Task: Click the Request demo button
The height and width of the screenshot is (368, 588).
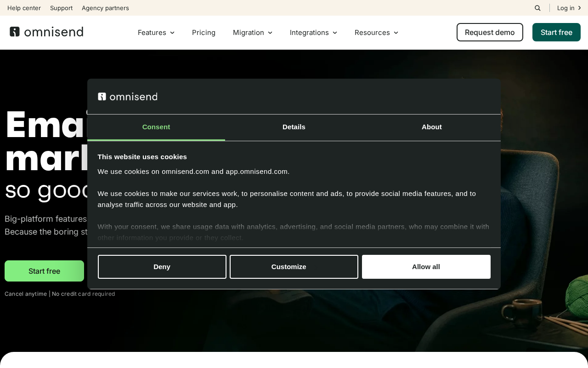Action: 490,32
